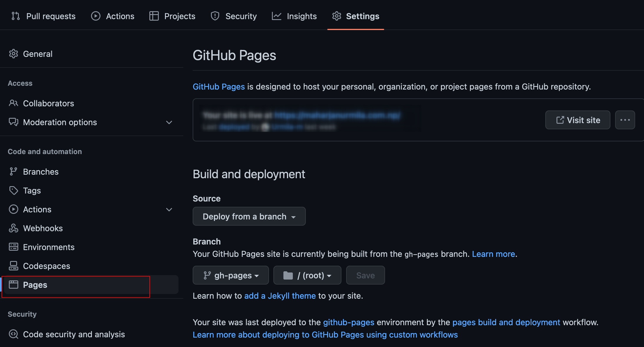Open the Security tab in the top navigation
Screen dimensions: 644x347
[234, 16]
